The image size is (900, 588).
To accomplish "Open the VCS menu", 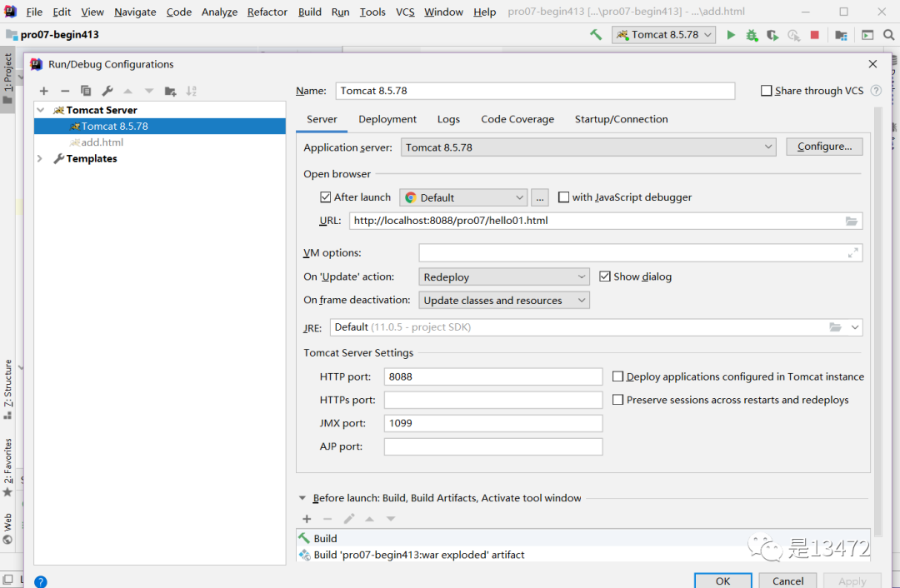I will (405, 12).
